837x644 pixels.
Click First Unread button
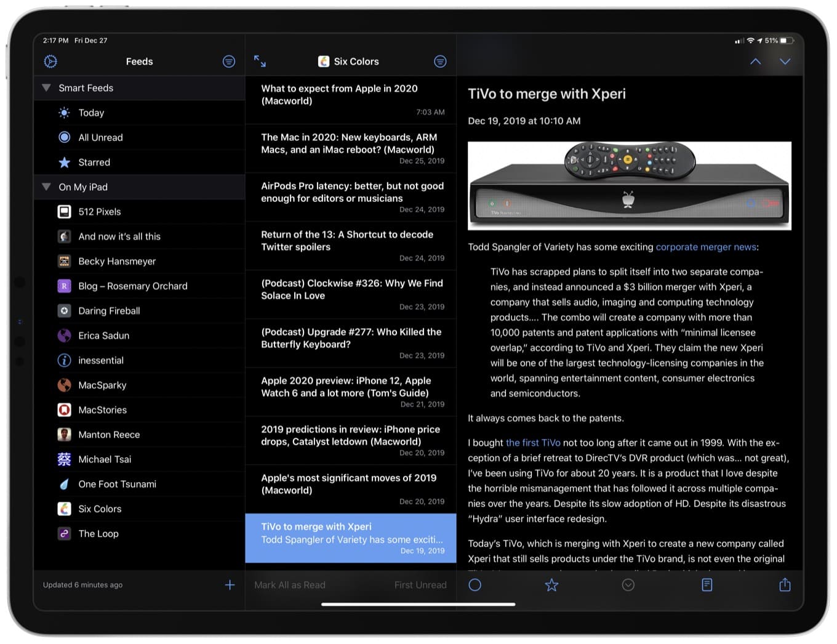pyautogui.click(x=420, y=585)
